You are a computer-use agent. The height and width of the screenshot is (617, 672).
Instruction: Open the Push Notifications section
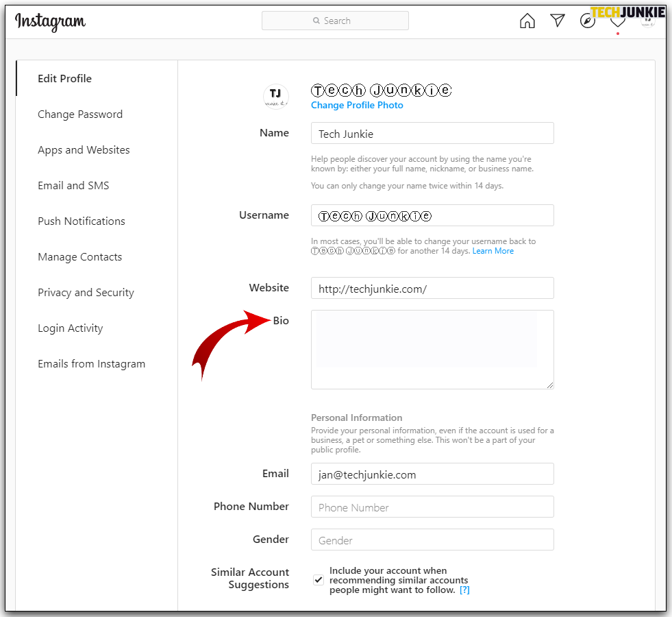tap(82, 221)
